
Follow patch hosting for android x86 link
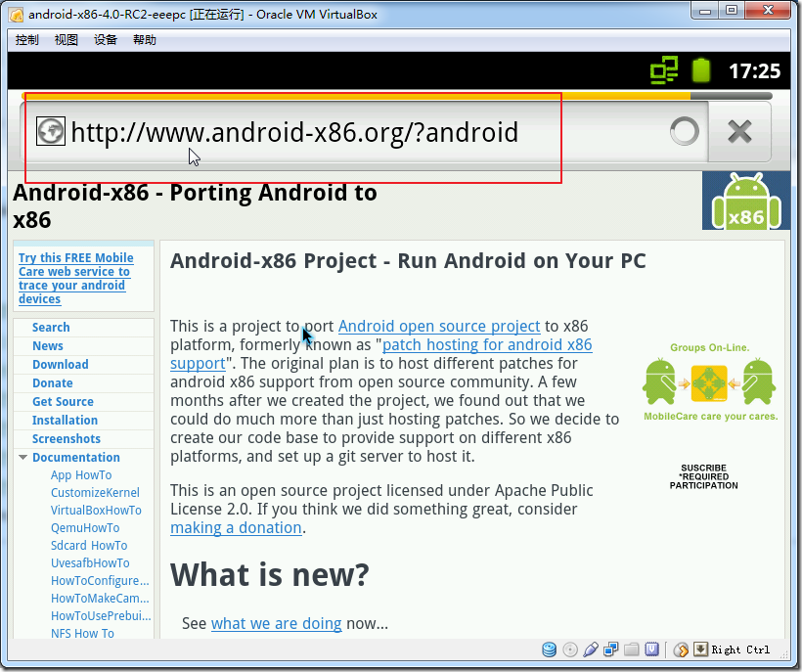click(487, 344)
